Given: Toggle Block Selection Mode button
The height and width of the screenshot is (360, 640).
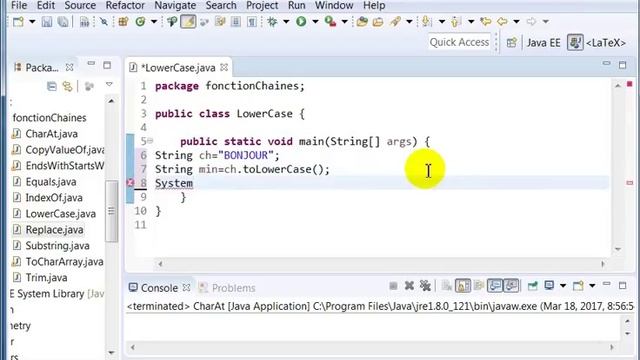Looking at the screenshot, I should pos(236,22).
